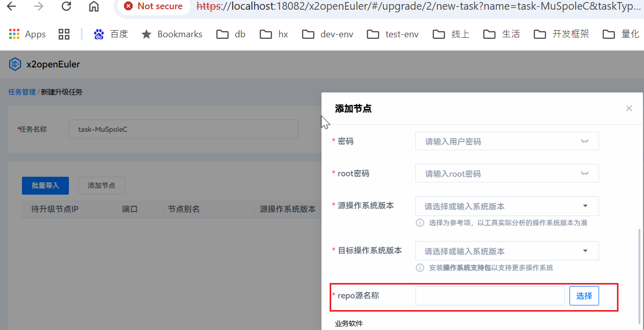Click the 选择 button for repo源
Screen dimensions: 644x330
tap(584, 296)
